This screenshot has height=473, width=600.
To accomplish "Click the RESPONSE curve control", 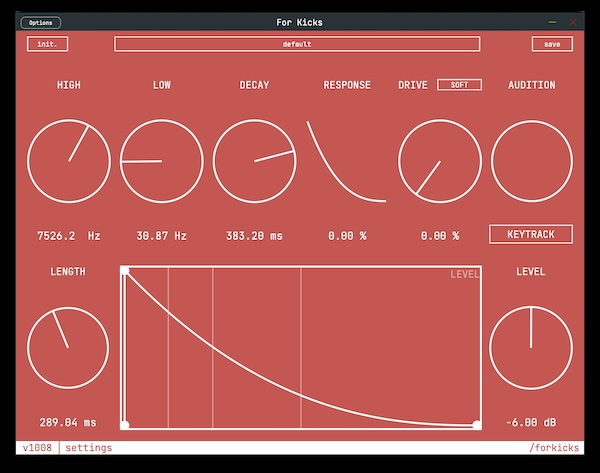I will point(347,161).
